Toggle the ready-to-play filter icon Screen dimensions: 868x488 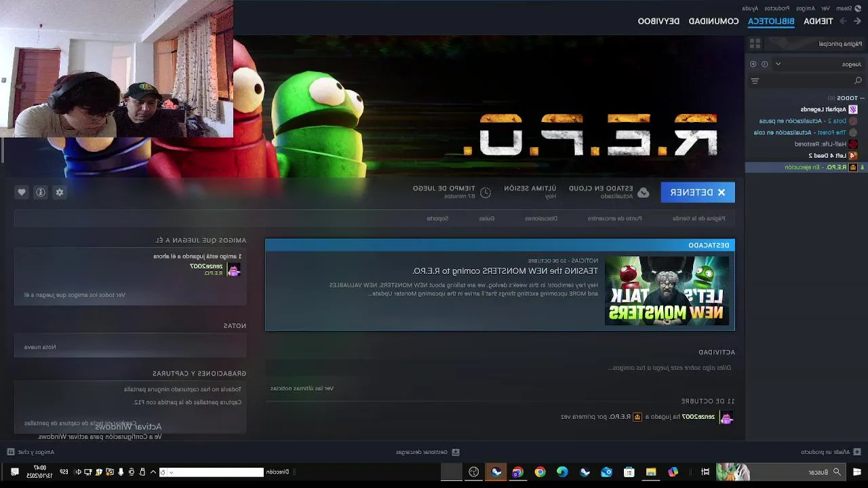753,64
